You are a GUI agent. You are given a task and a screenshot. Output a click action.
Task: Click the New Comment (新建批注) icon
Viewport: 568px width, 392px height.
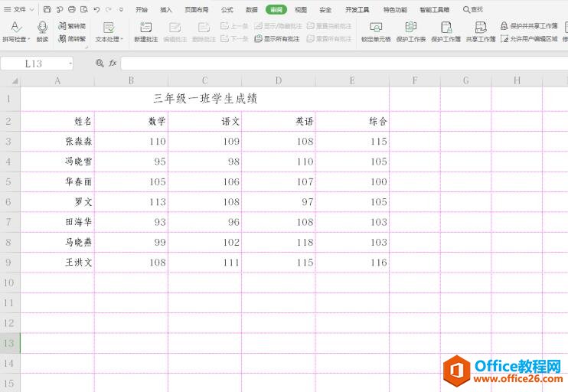145,28
